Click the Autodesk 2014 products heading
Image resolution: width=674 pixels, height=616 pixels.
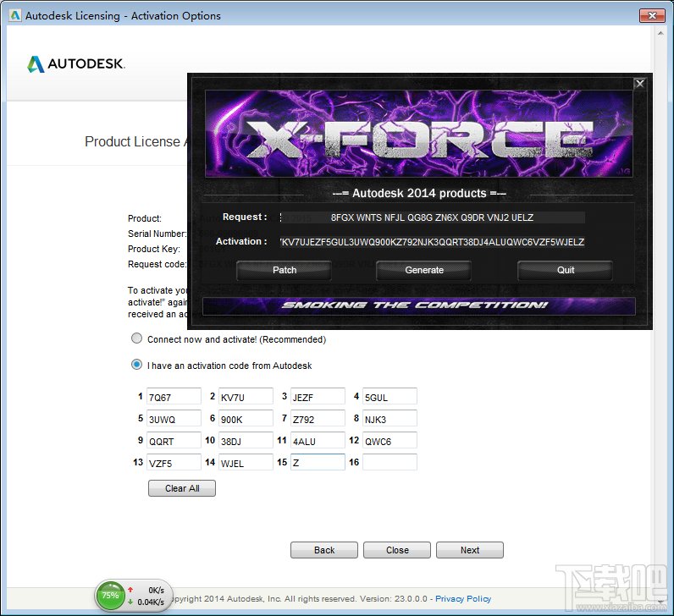point(419,193)
